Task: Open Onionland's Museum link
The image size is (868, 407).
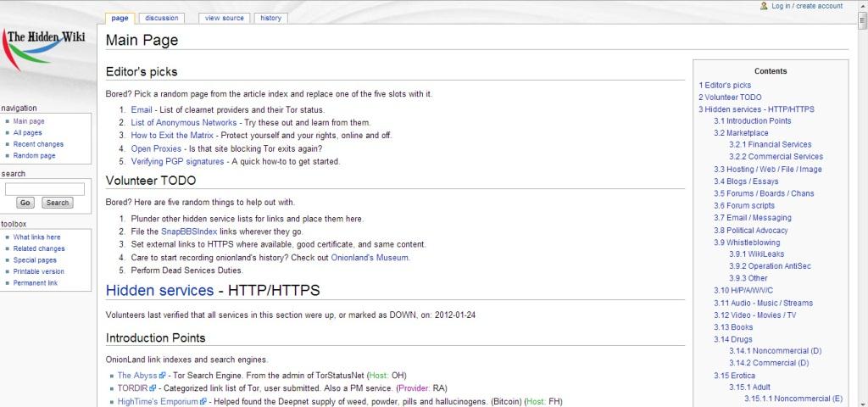Action: [370, 258]
